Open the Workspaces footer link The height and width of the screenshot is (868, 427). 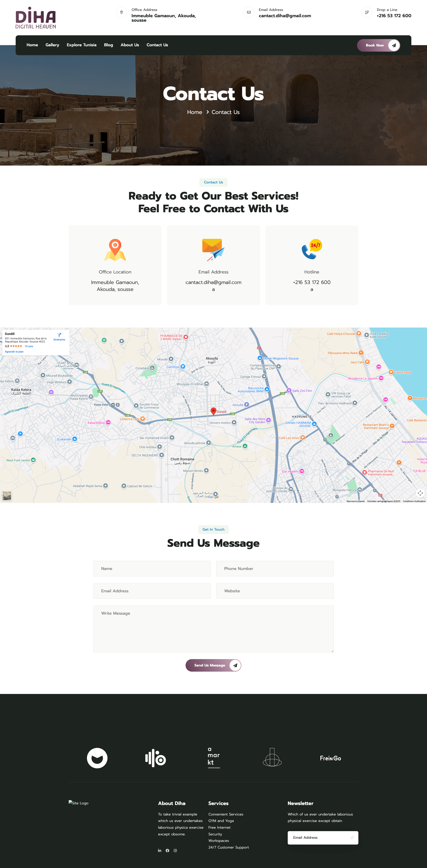pyautogui.click(x=219, y=840)
